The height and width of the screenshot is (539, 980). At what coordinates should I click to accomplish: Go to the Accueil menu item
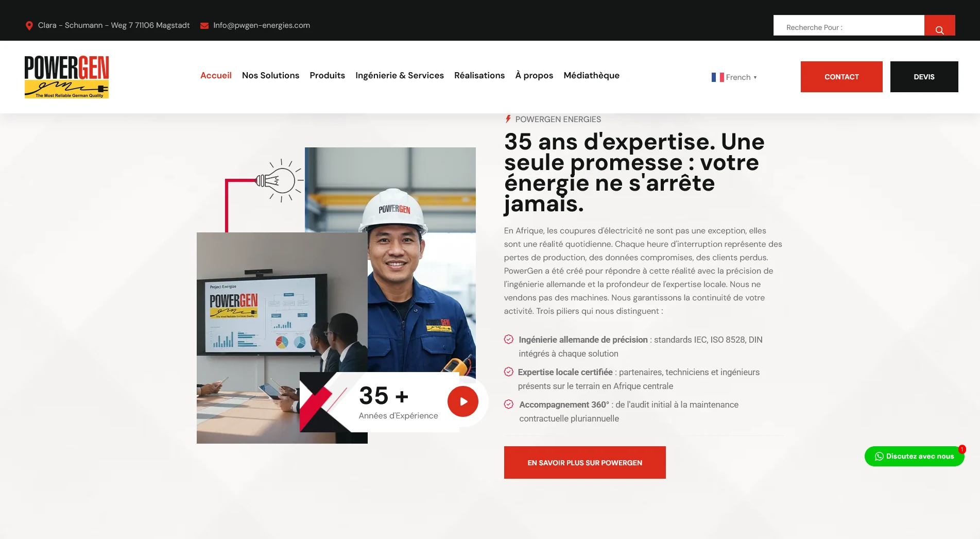click(216, 75)
